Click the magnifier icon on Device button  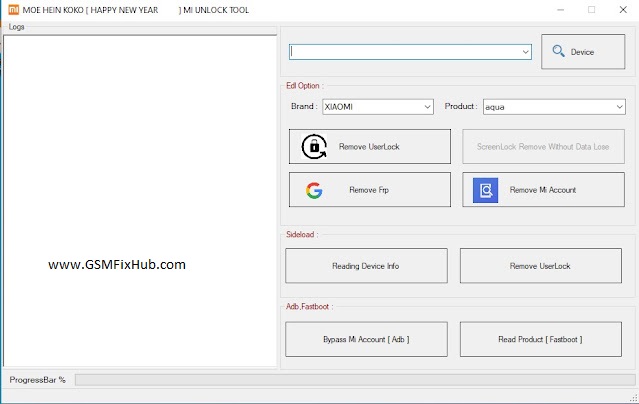tap(558, 51)
